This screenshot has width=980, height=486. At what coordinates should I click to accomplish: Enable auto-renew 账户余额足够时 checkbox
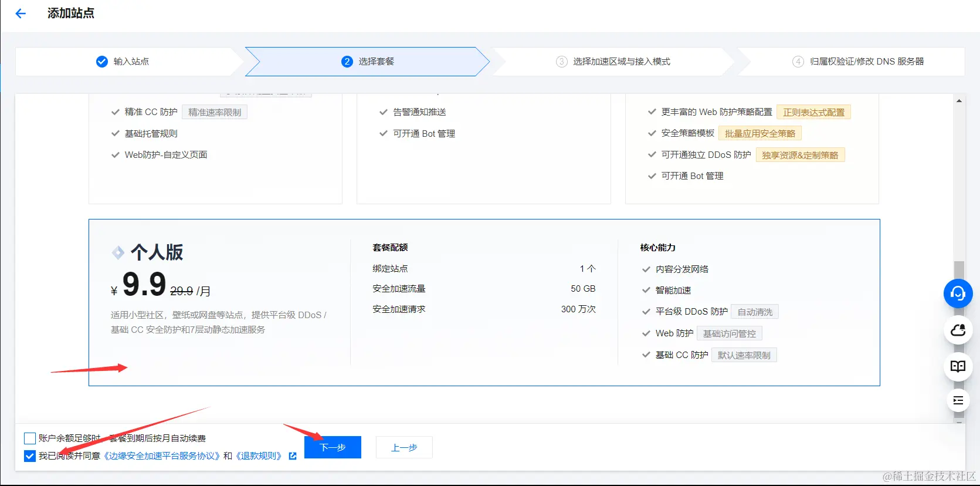[30, 438]
